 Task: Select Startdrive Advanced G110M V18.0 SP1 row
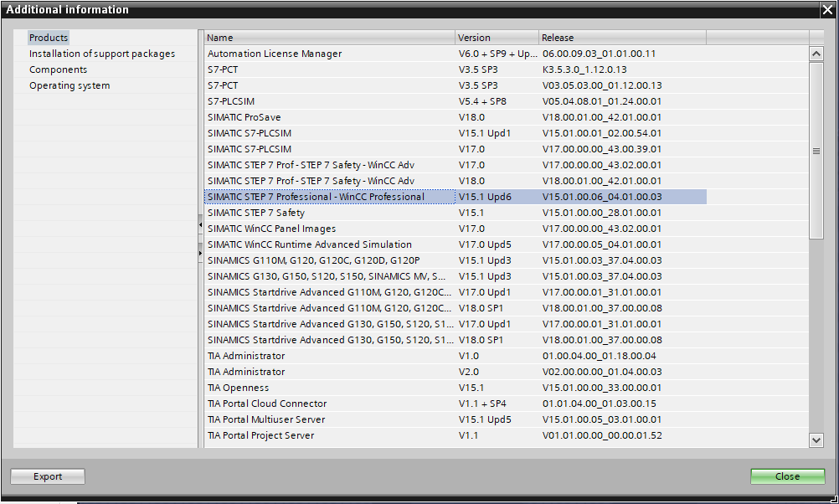pyautogui.click(x=456, y=308)
